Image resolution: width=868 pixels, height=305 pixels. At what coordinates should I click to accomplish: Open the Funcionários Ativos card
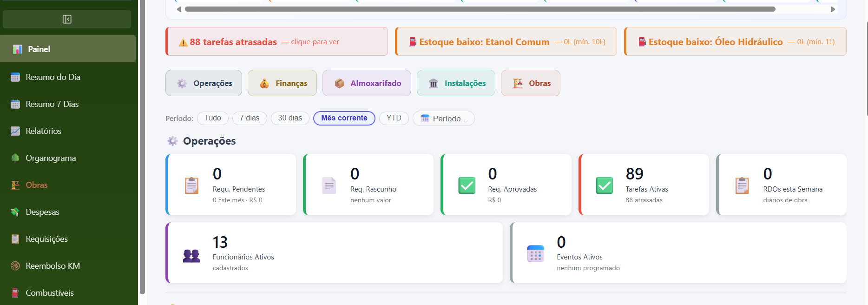coord(334,253)
